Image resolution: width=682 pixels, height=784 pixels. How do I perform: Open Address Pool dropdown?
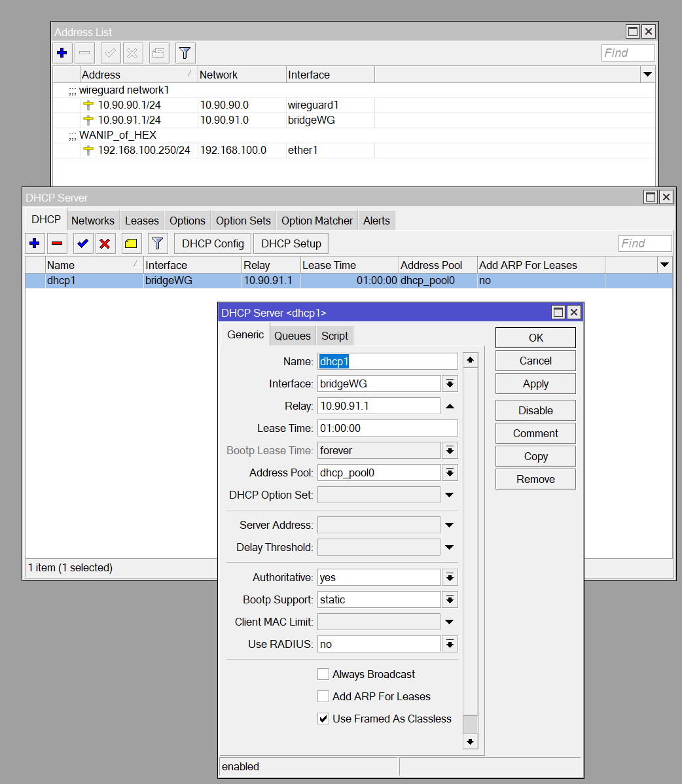(450, 472)
